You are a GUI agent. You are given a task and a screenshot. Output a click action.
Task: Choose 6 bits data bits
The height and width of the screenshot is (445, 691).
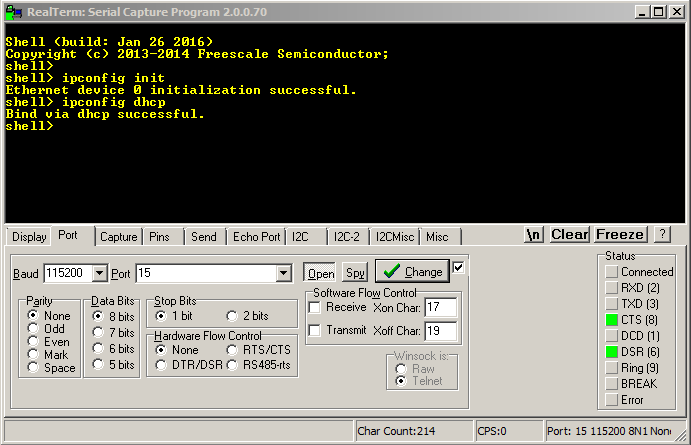(x=98, y=348)
